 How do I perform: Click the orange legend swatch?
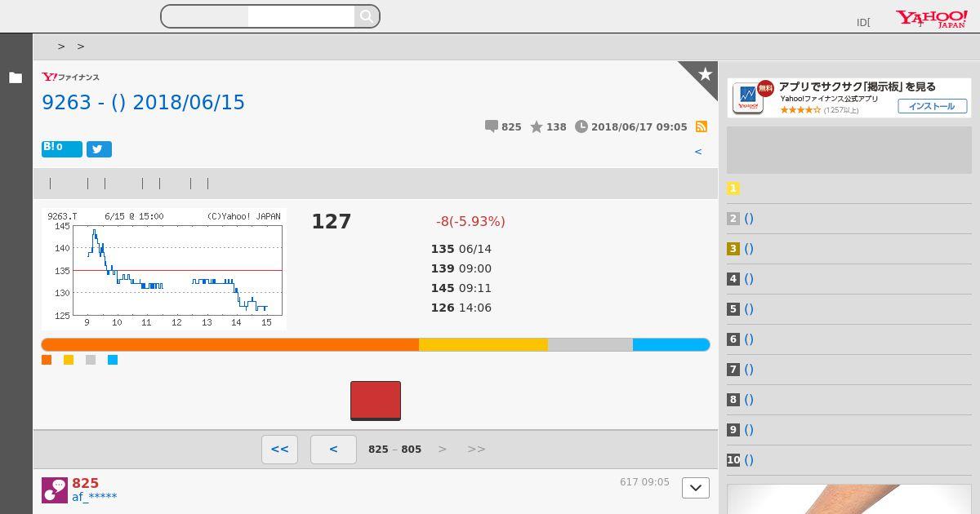pyautogui.click(x=47, y=360)
